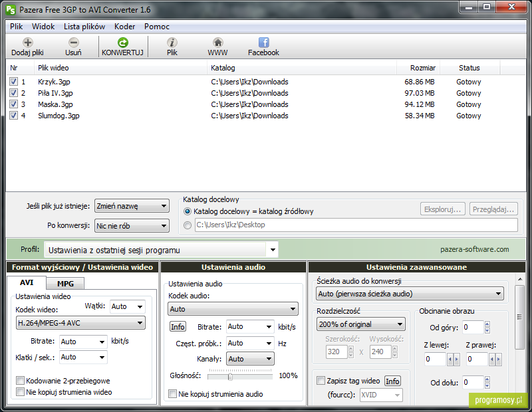This screenshot has height=412, width=532.
Task: Increase the Z lewej crop value
Action: click(x=456, y=360)
